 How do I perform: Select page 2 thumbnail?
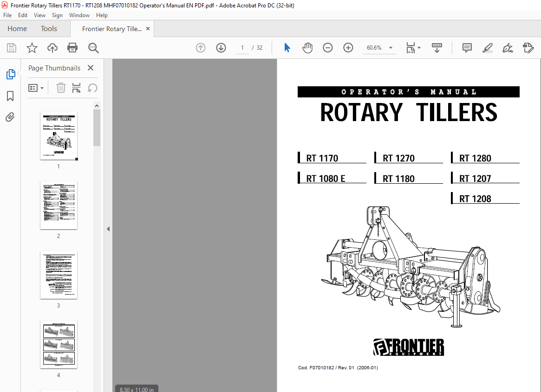[x=59, y=205]
